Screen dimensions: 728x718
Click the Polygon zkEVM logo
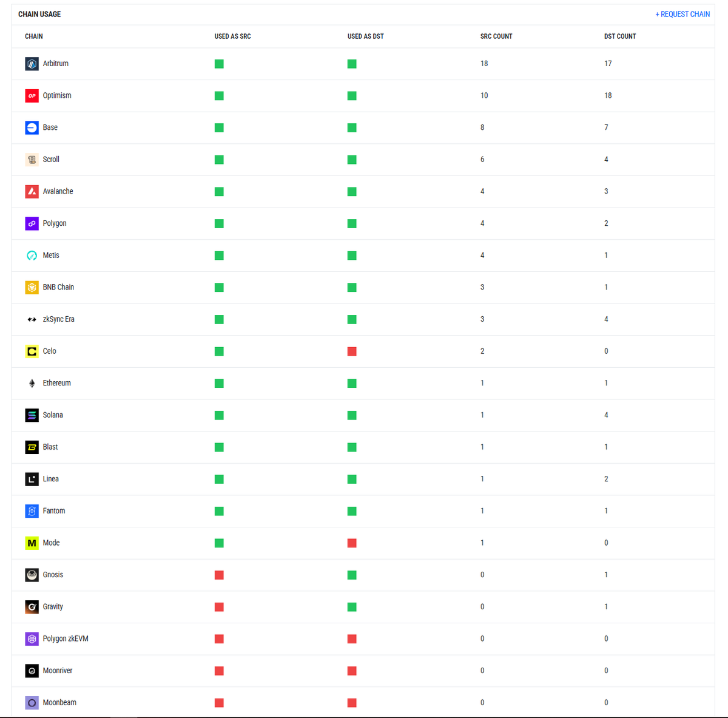32,638
